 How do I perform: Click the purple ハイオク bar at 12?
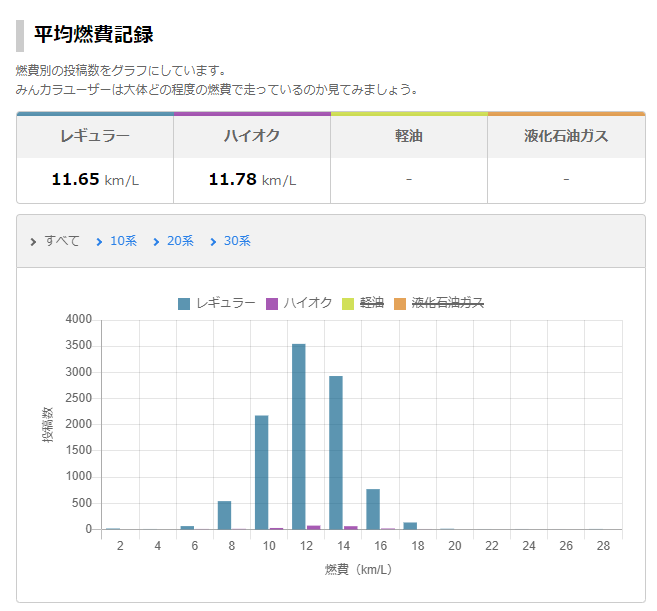pos(314,527)
